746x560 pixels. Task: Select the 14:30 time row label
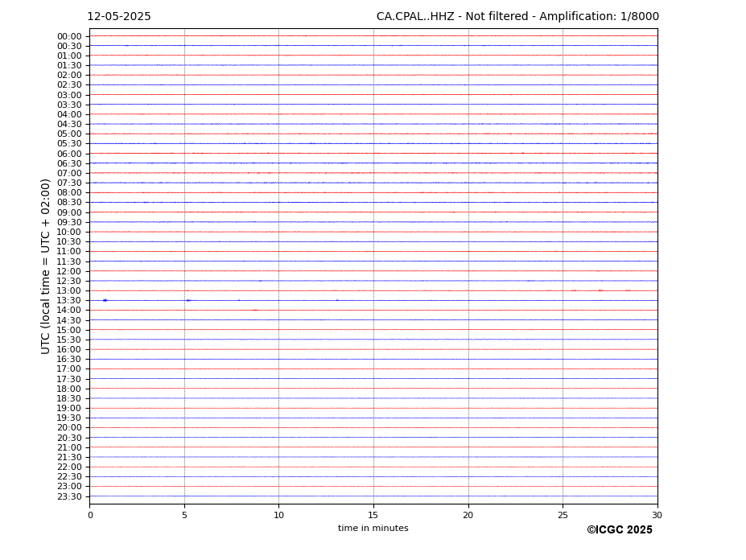tap(69, 320)
